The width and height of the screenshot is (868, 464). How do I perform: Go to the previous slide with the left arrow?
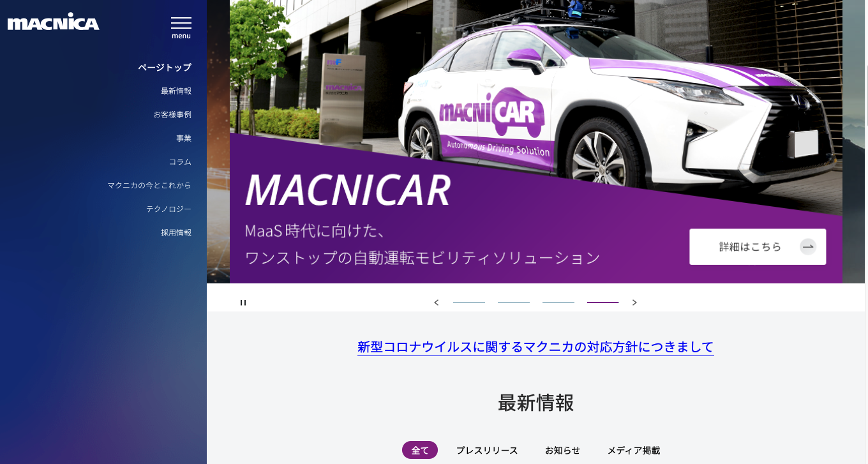437,303
